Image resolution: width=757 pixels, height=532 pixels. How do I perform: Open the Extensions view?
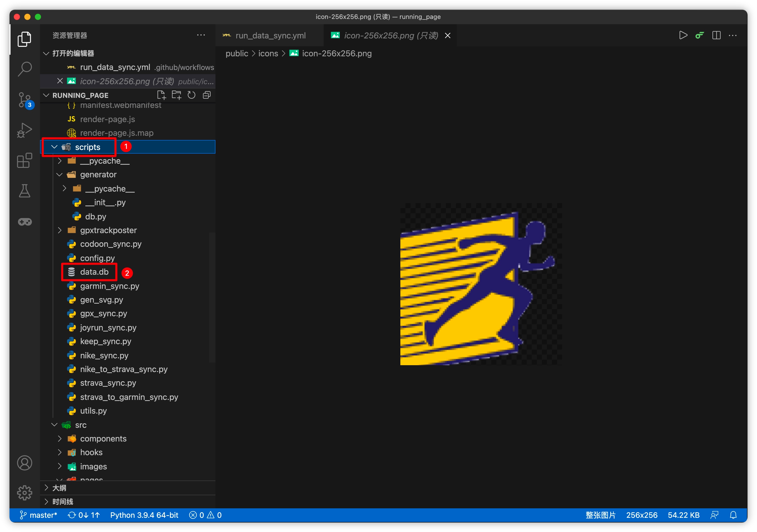point(25,160)
